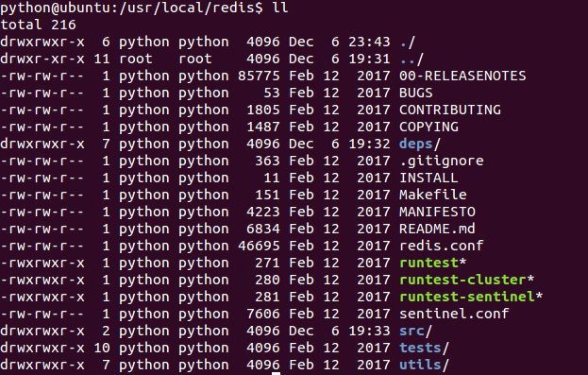The width and height of the screenshot is (588, 375).
Task: Click the src directory name
Action: 412,331
